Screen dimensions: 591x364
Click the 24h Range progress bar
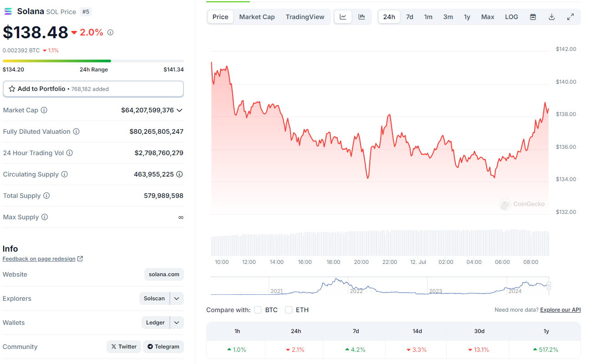pyautogui.click(x=93, y=61)
